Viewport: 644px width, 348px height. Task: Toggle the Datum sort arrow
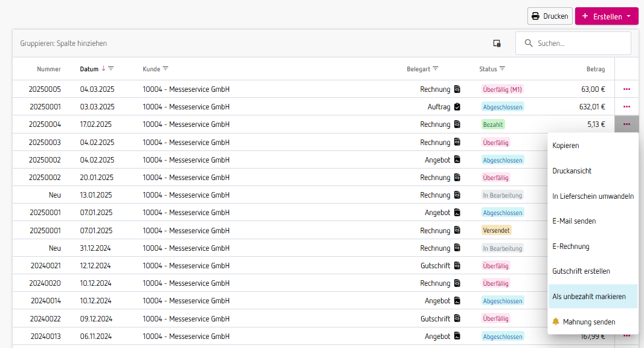(103, 69)
